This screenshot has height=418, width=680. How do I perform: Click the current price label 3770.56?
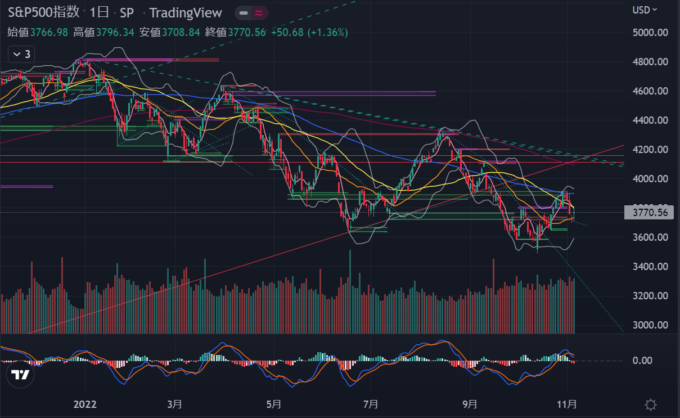tap(650, 212)
